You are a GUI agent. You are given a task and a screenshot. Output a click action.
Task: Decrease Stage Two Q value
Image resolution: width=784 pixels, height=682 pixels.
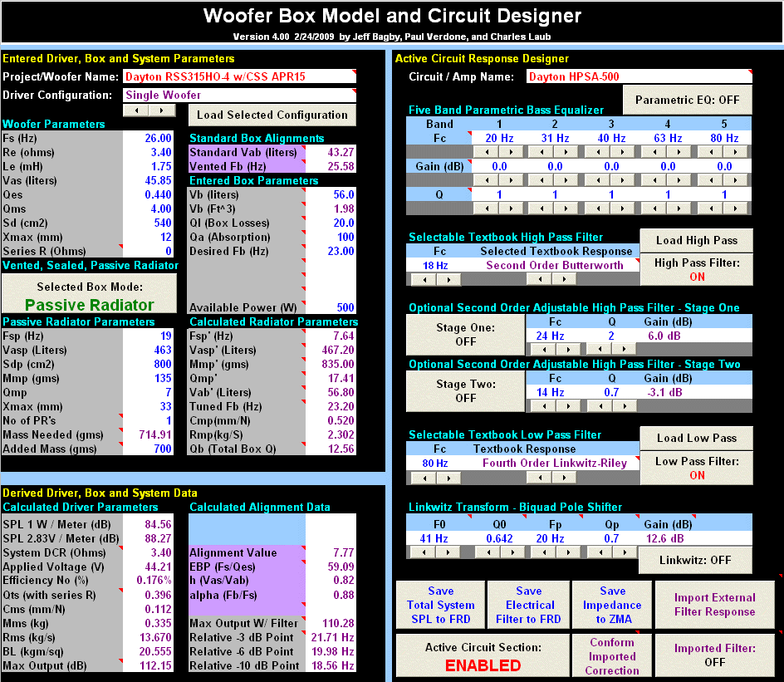(x=600, y=406)
